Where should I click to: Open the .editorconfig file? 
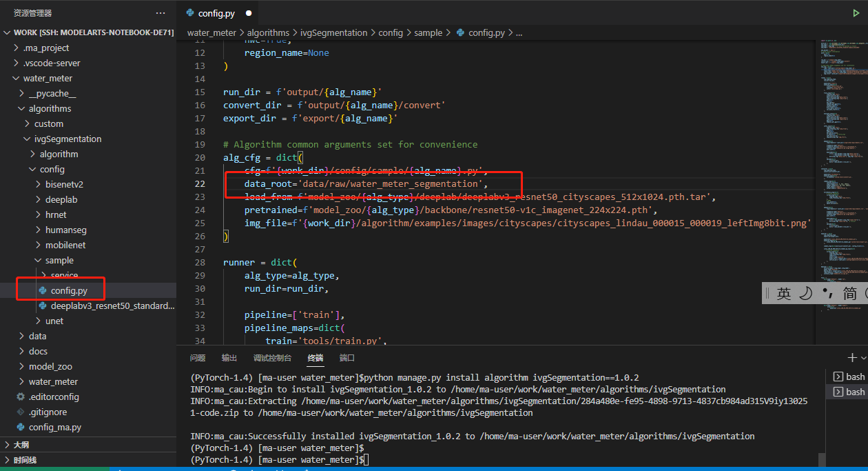coord(88,397)
